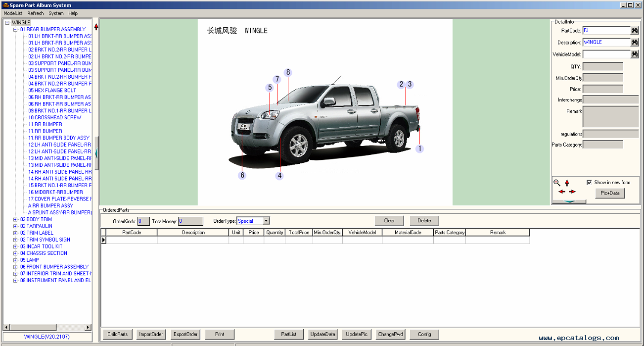Click the magnifier zoom-in icon
Image resolution: width=644 pixels, height=346 pixels.
tap(557, 183)
